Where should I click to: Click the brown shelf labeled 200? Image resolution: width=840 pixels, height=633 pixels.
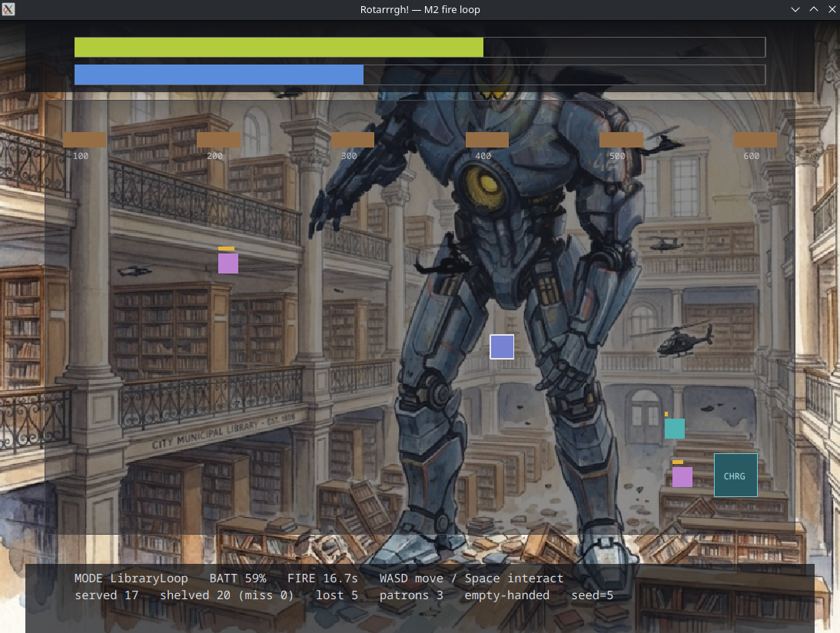coord(218,140)
